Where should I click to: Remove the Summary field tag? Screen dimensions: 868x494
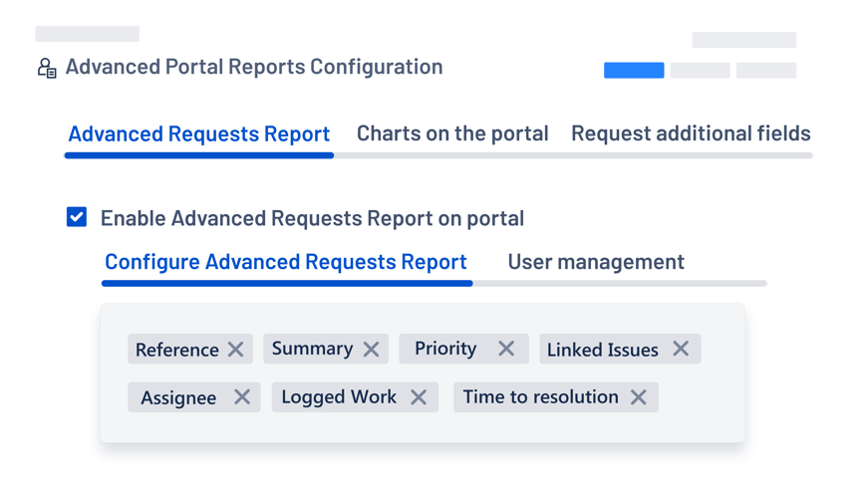(371, 349)
